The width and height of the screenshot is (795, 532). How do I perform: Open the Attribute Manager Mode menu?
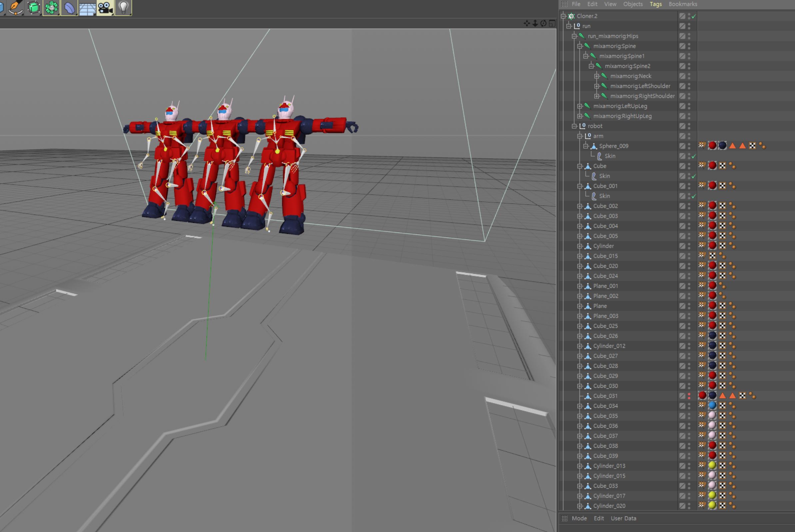[579, 518]
